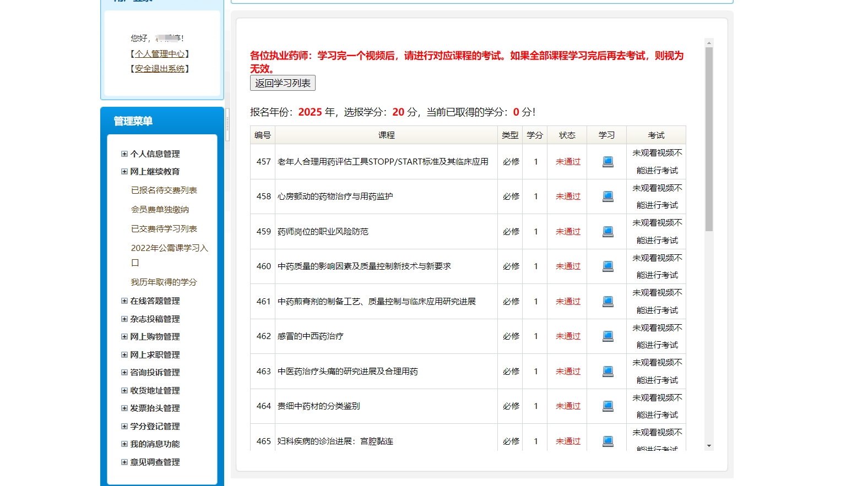Launch study icon for course 460
The height and width of the screenshot is (486, 868).
coord(607,266)
